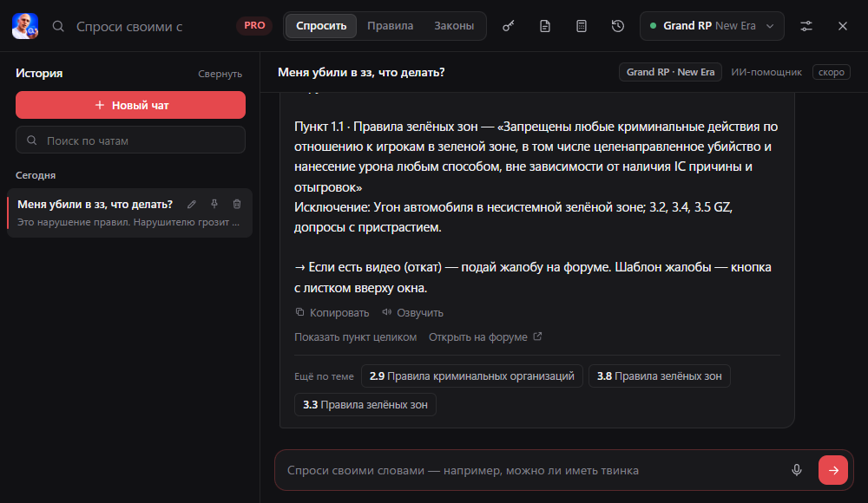Pin the chat 'Меня убили в зз'

click(214, 204)
